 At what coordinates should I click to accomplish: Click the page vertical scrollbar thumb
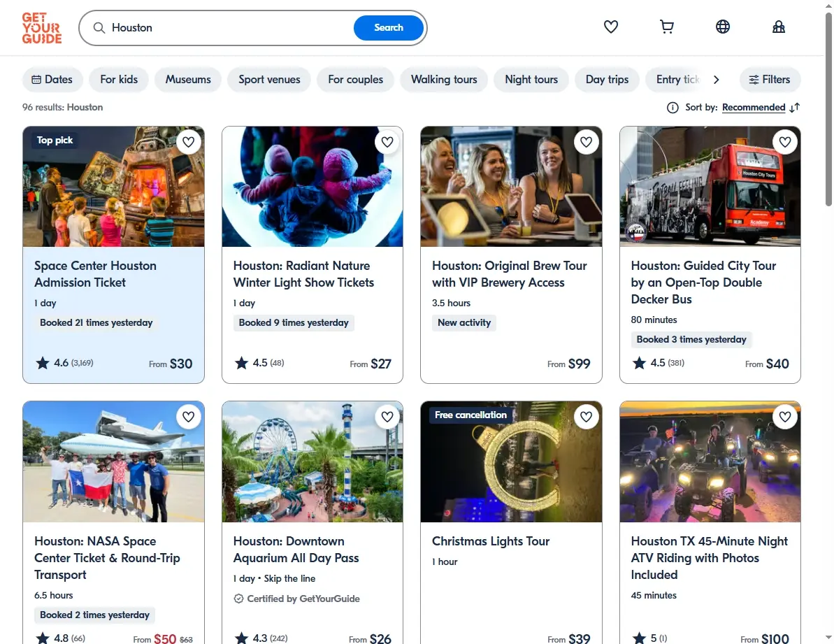click(x=828, y=109)
